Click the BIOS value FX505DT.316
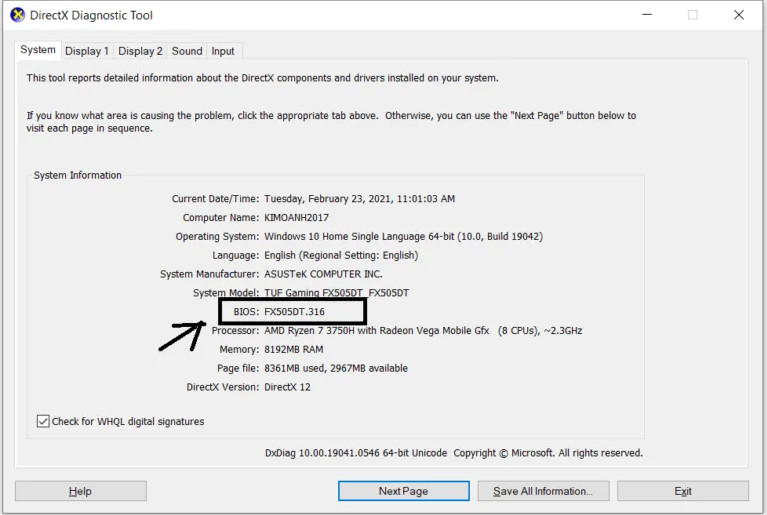 294,312
